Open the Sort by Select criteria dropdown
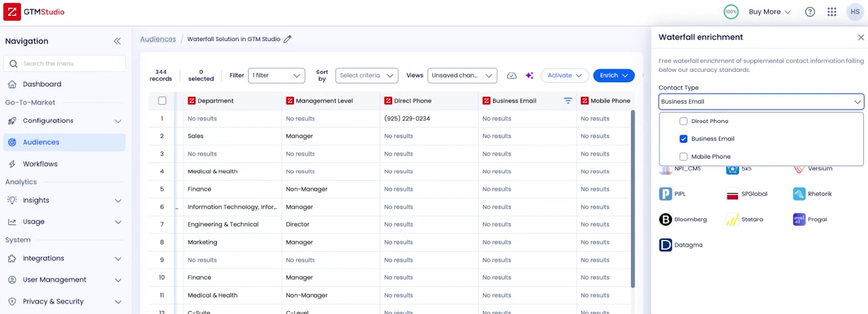 coord(367,75)
